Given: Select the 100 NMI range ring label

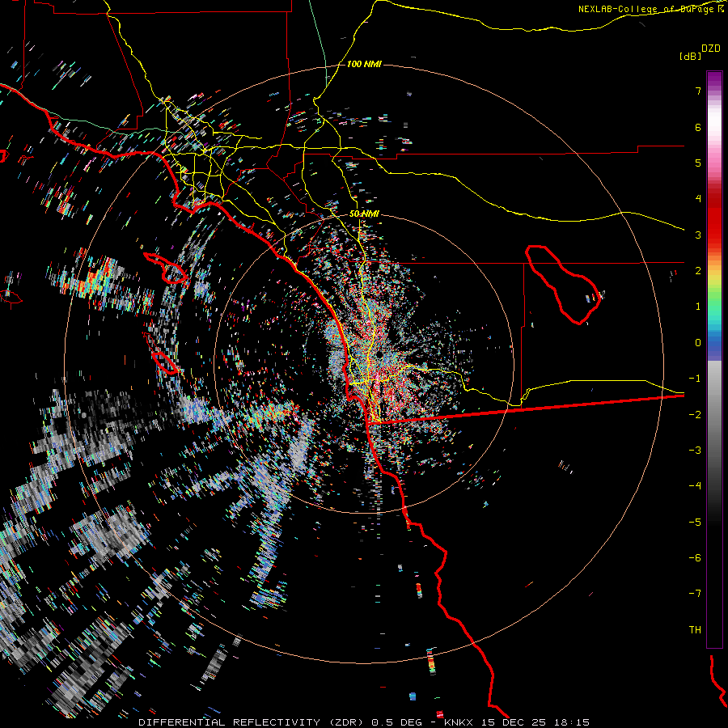Looking at the screenshot, I should [364, 64].
